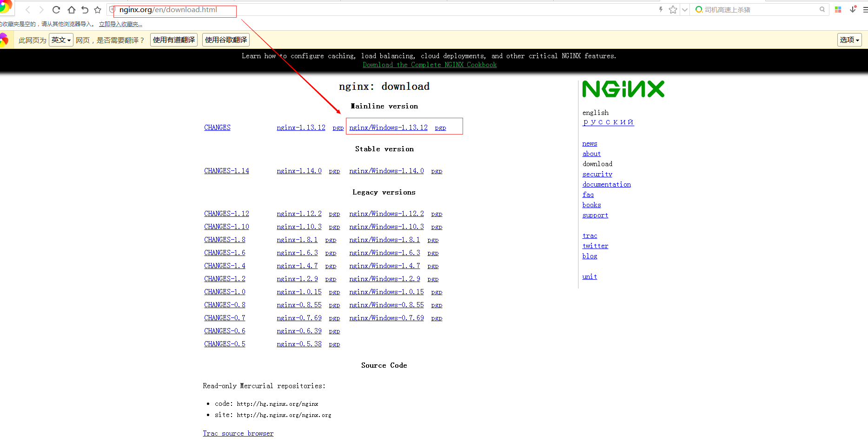Open CHANGES-1.12 link
868x444 pixels.
(226, 214)
